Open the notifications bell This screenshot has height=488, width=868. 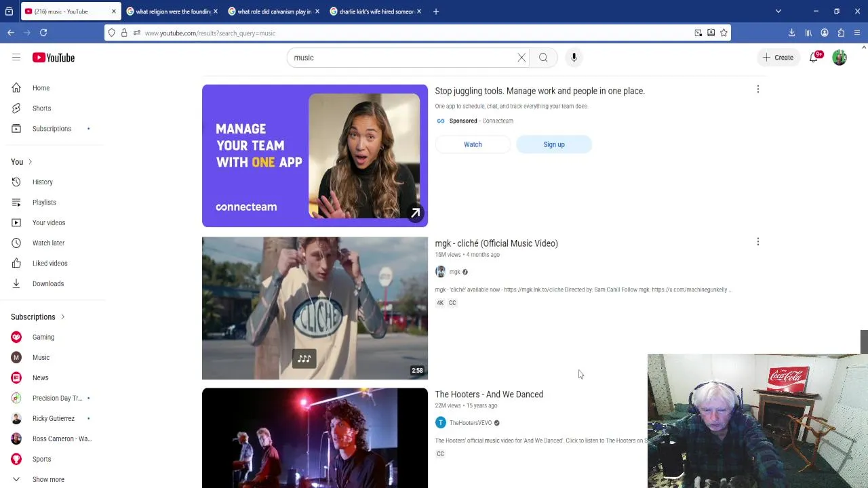pos(813,58)
